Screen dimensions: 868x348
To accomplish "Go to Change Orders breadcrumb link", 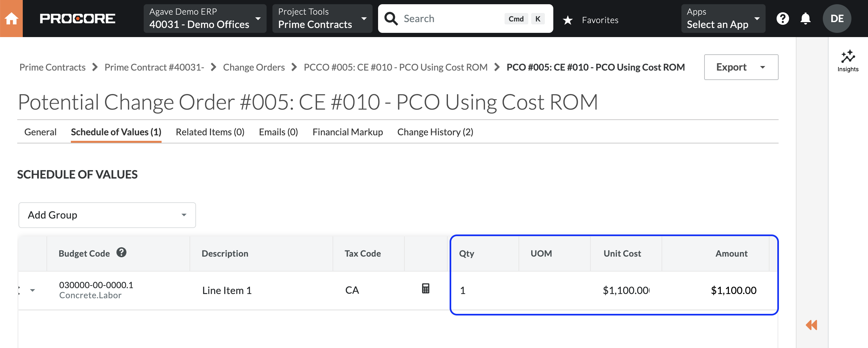I will pos(254,67).
